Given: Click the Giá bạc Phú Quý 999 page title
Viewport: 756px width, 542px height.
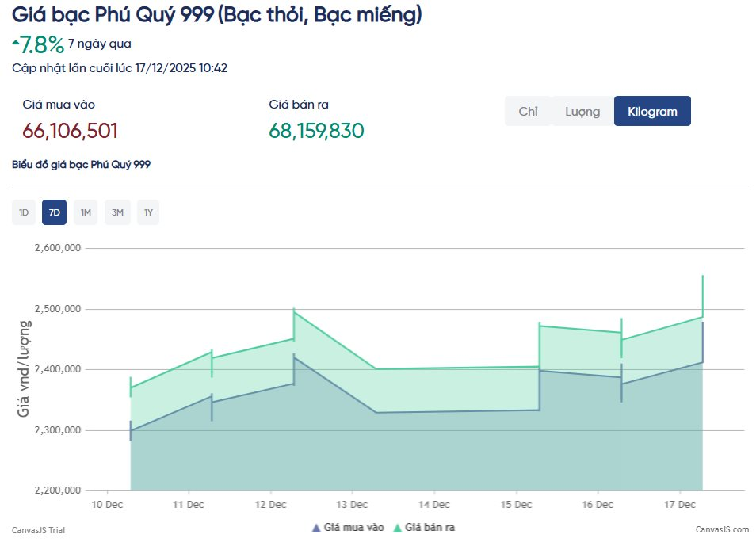Looking at the screenshot, I should pyautogui.click(x=216, y=14).
